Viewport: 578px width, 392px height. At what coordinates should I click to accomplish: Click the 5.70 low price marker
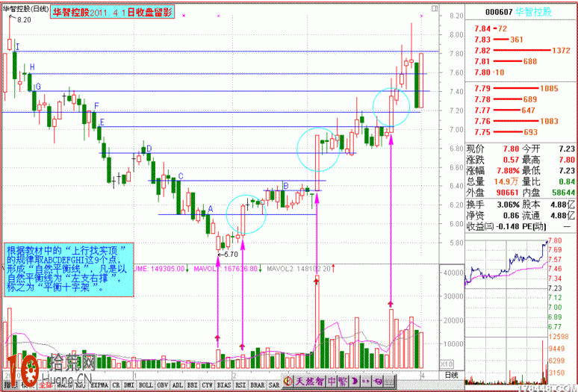(x=231, y=254)
